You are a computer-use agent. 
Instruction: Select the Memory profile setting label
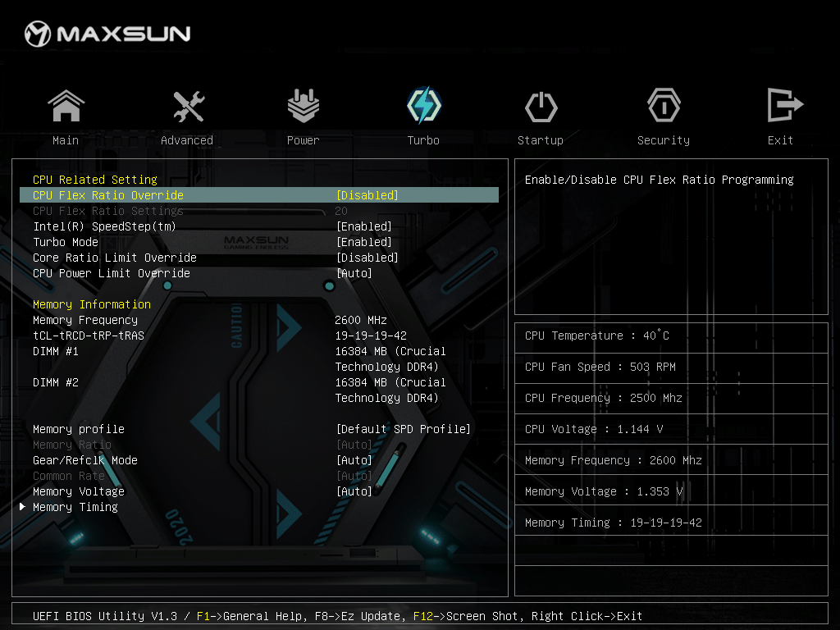(x=79, y=429)
